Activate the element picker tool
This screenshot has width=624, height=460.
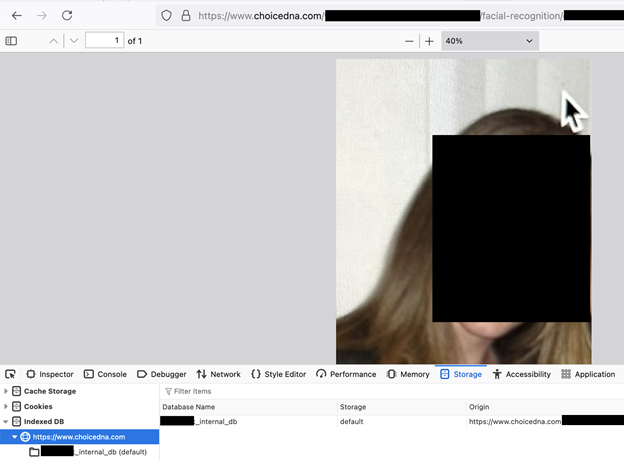tap(10, 374)
